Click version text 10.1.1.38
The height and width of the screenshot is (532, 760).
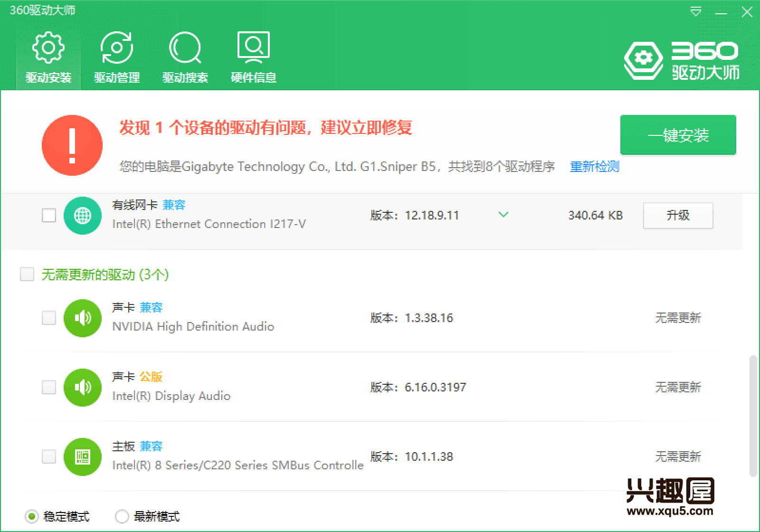point(429,456)
